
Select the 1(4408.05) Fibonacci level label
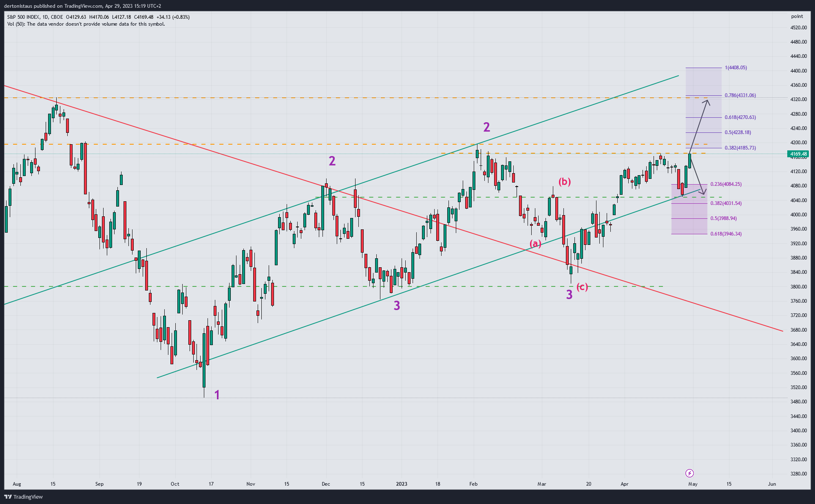pyautogui.click(x=735, y=68)
